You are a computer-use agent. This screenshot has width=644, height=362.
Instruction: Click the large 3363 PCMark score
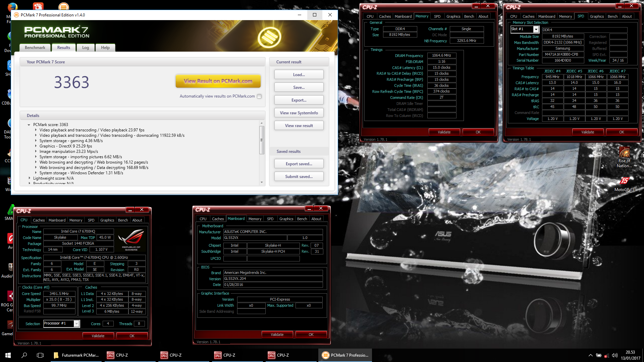[x=72, y=82]
